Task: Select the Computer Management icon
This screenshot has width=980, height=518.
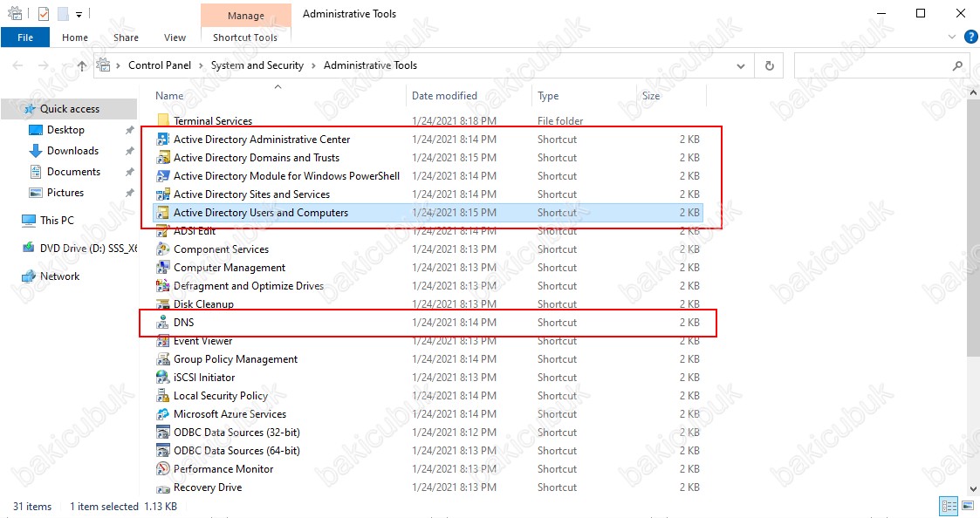Action: click(x=162, y=268)
